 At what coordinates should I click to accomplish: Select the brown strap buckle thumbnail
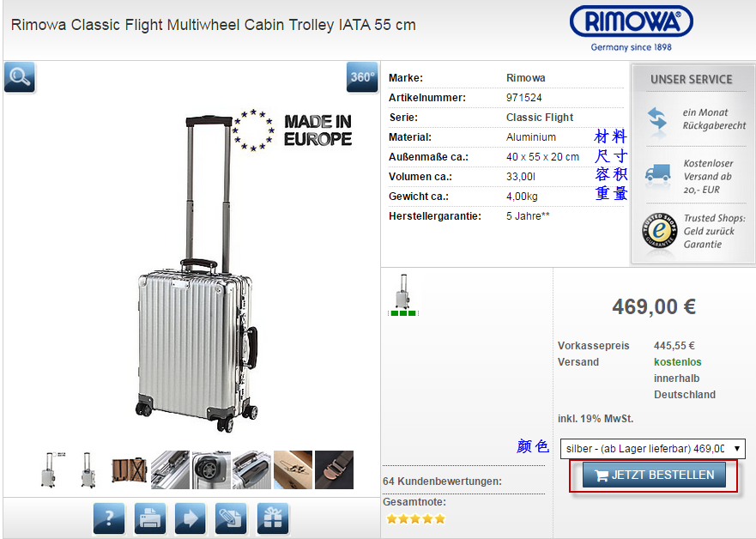pyautogui.click(x=334, y=469)
